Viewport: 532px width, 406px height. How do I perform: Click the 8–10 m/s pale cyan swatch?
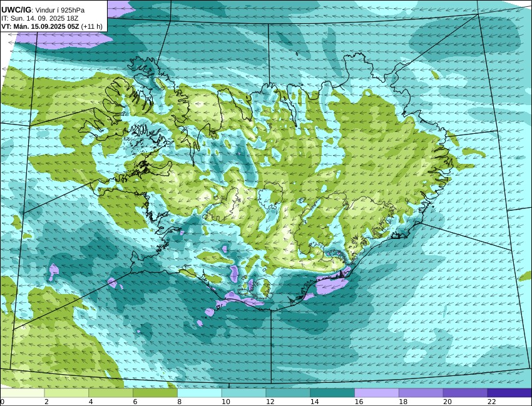tap(200, 393)
